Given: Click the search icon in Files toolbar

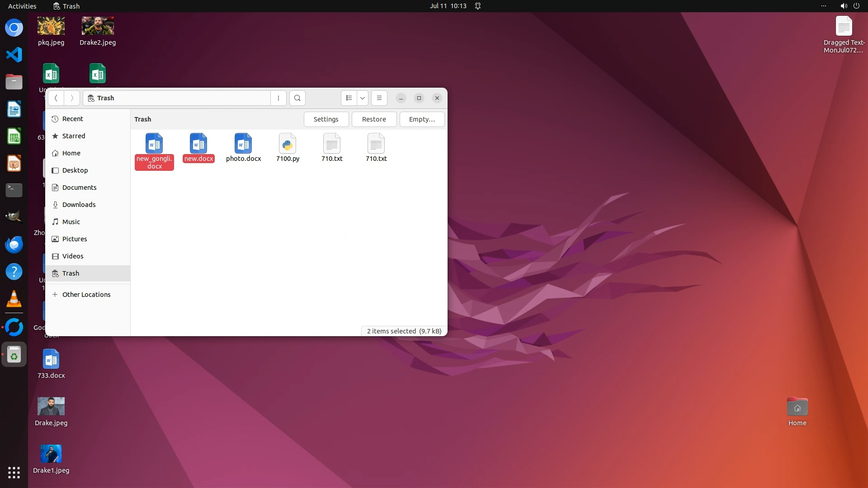Looking at the screenshot, I should 297,98.
